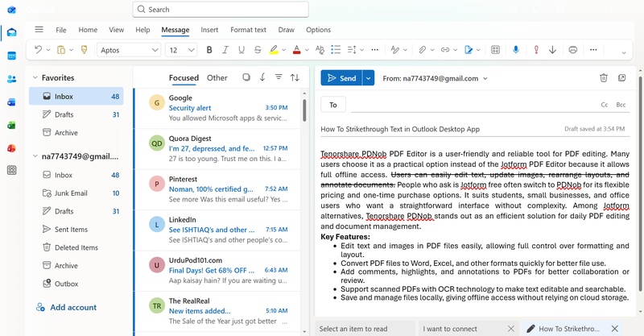Click the Undo arrow icon
The image size is (644, 336).
[x=37, y=50]
